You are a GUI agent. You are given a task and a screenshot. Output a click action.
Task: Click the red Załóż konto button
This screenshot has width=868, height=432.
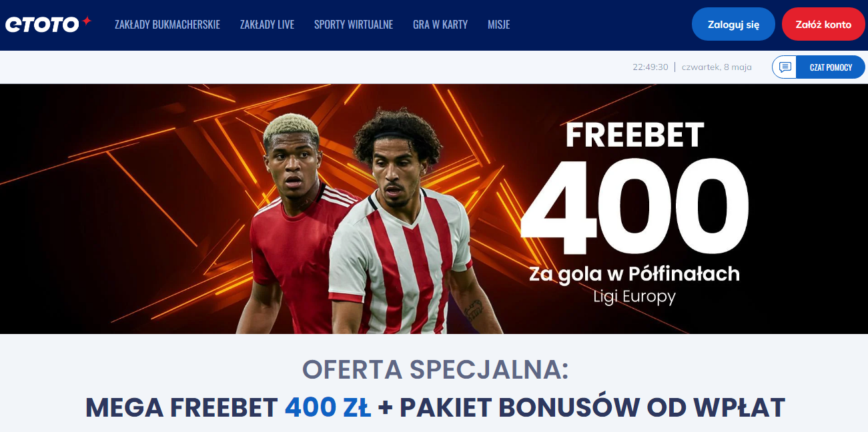coord(823,25)
